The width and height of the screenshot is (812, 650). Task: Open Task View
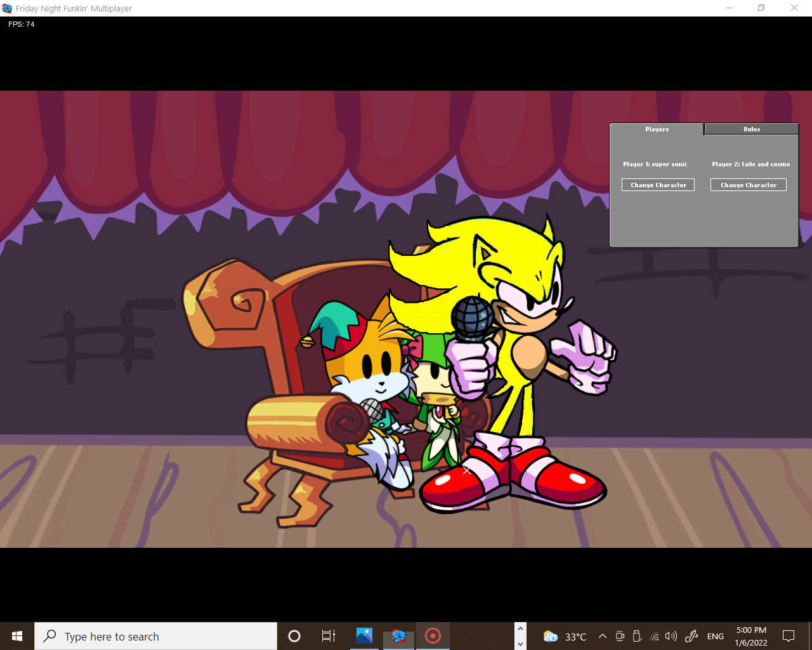328,636
